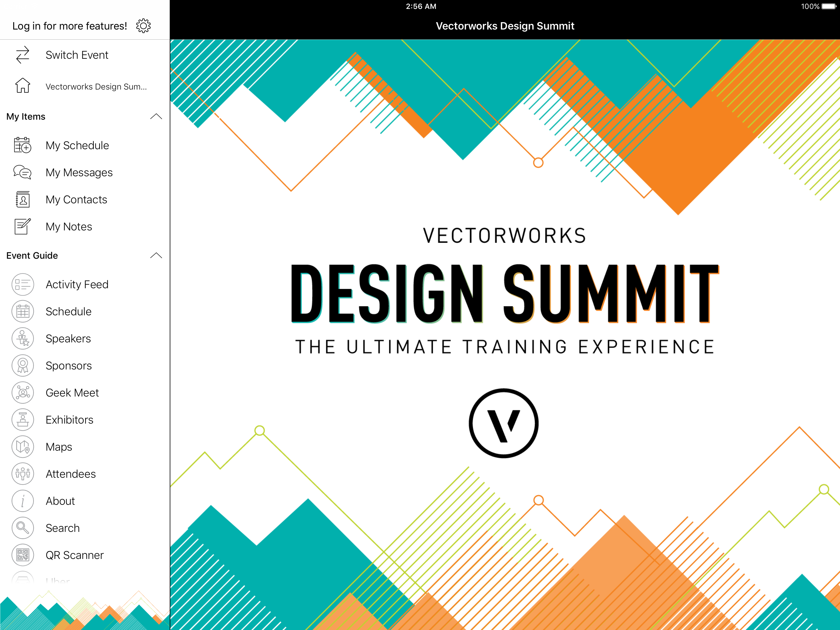Click Log in for more features
Image resolution: width=840 pixels, height=630 pixels.
[x=69, y=26]
